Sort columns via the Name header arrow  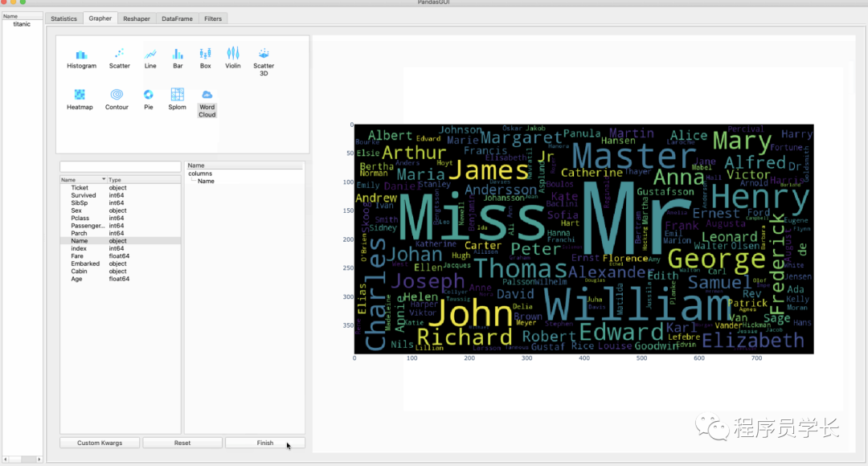click(104, 179)
